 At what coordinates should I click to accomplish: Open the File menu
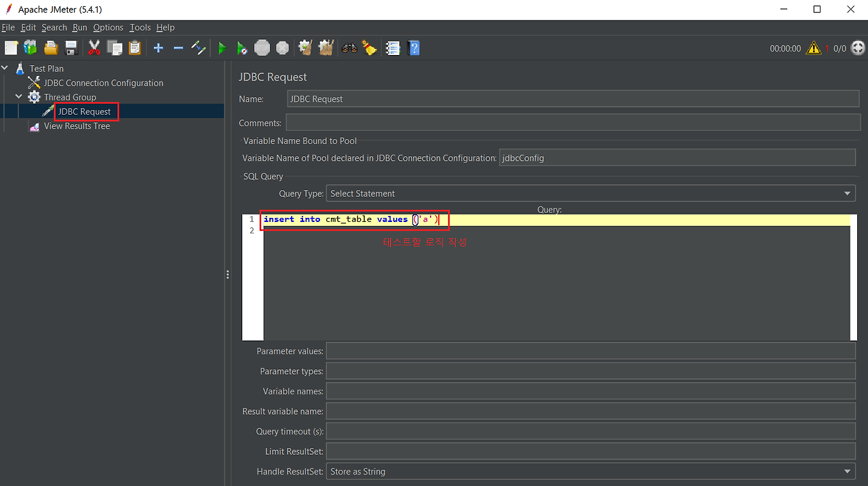(x=8, y=27)
